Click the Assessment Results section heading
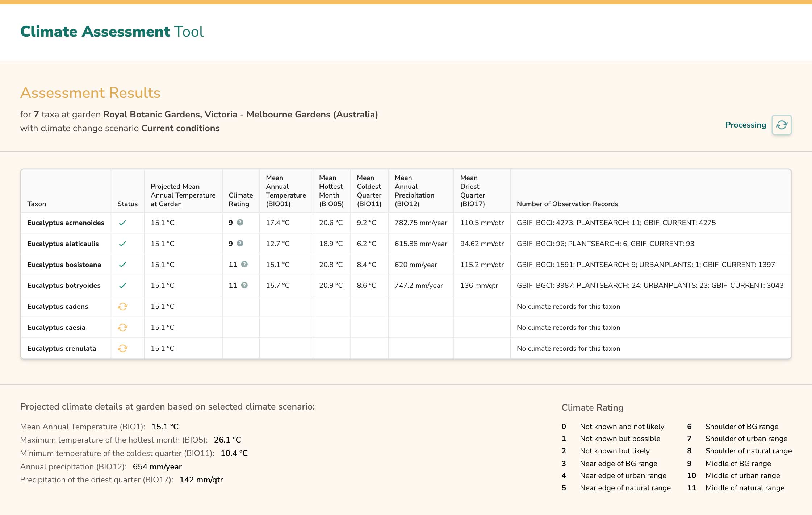Image resolution: width=812 pixels, height=515 pixels. point(91,93)
